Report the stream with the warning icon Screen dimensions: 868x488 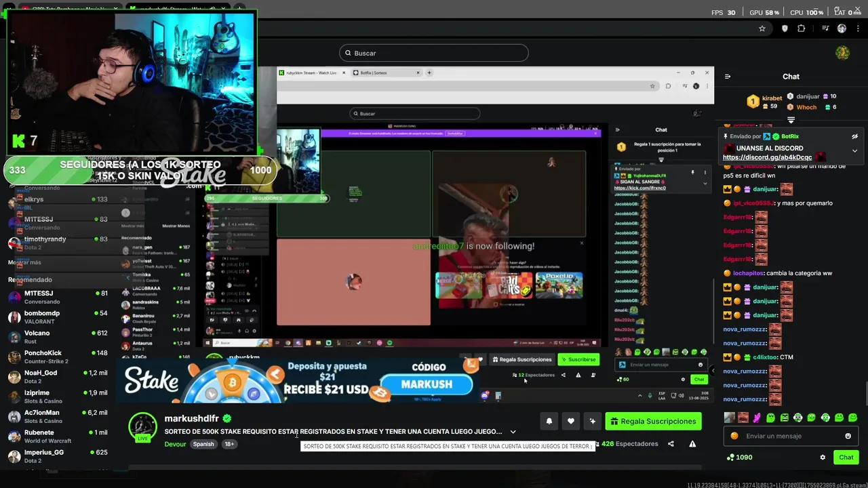692,444
